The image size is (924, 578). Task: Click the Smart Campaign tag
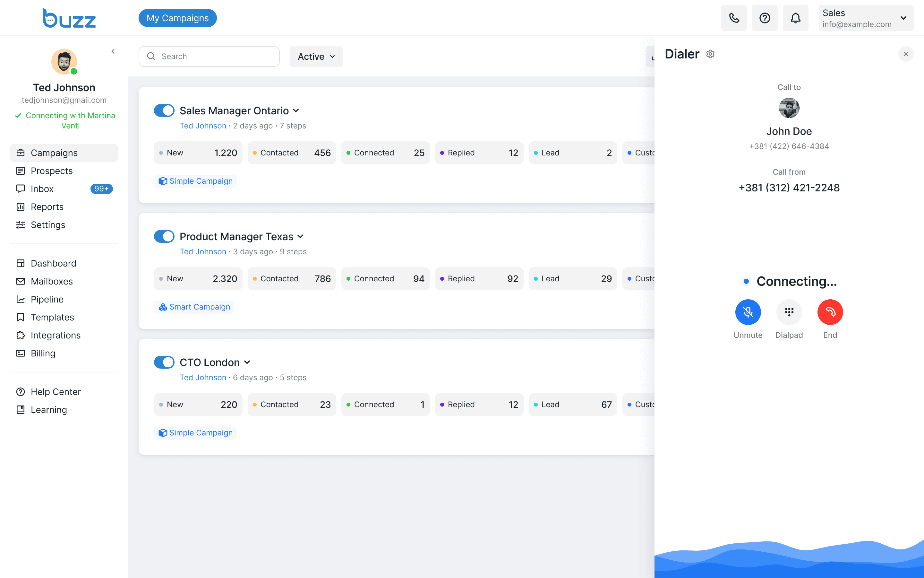(194, 307)
